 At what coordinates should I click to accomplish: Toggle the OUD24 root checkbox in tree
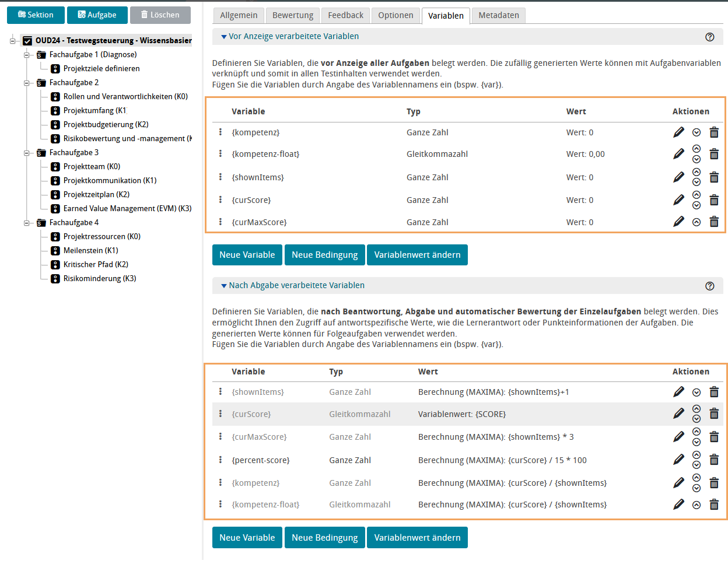tap(27, 41)
